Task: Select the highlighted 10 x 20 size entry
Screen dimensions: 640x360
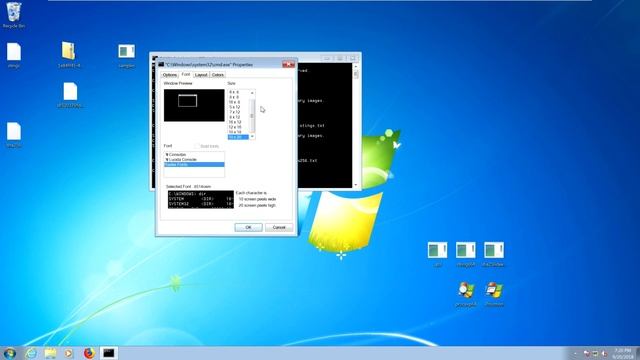Action: [x=238, y=137]
